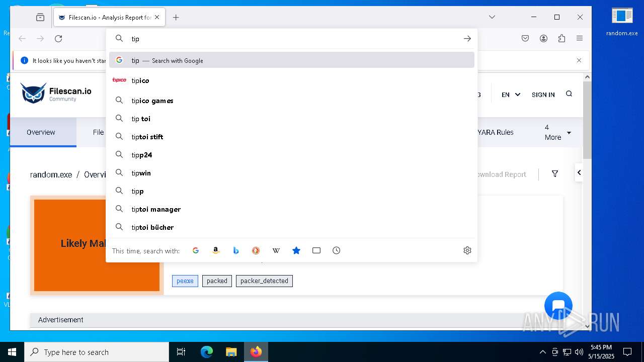644x362 pixels.
Task: Search this time with Amazon icon
Action: pos(216,250)
